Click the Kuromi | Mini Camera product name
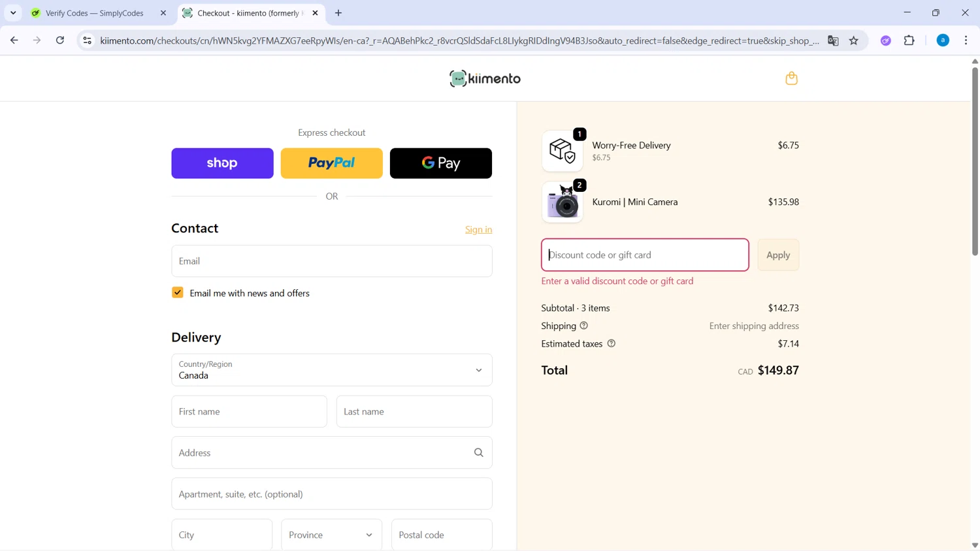Screen dimensions: 980x551 click(x=635, y=202)
